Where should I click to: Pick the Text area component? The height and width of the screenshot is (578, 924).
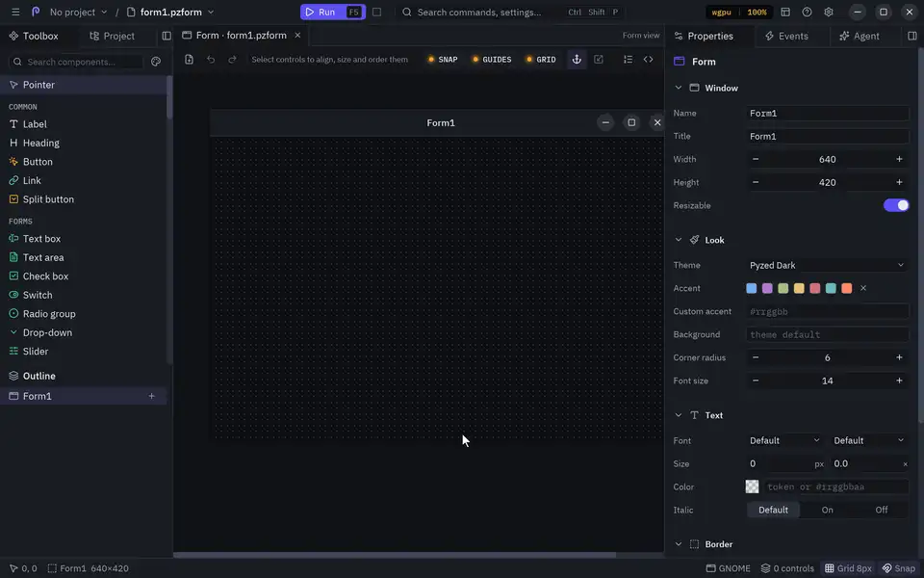click(x=84, y=257)
